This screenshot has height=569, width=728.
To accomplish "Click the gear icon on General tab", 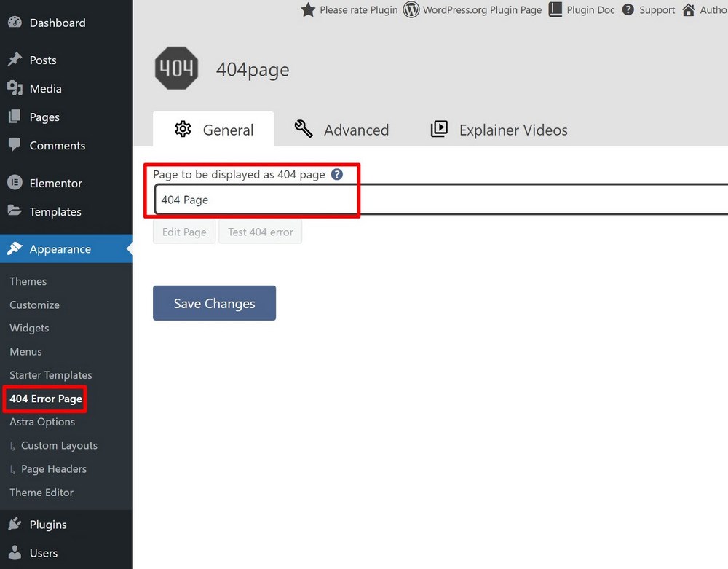I will click(183, 129).
